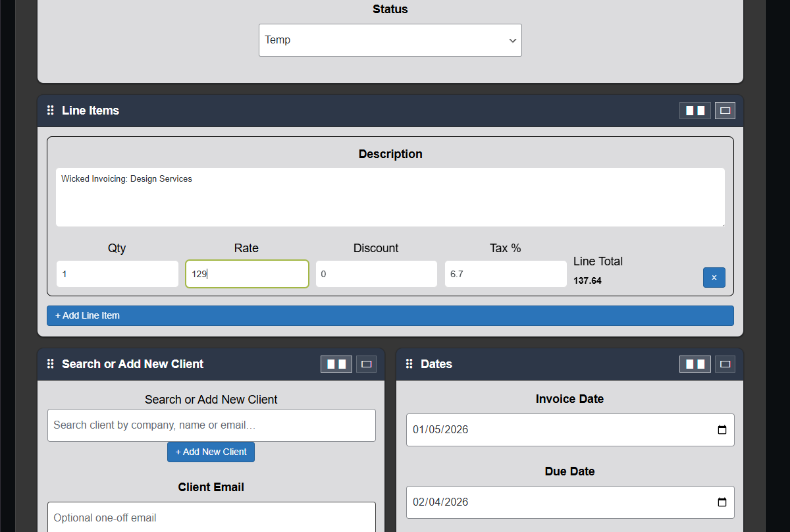Open the Status dropdown showing Temp
This screenshot has width=790, height=532.
(x=390, y=40)
